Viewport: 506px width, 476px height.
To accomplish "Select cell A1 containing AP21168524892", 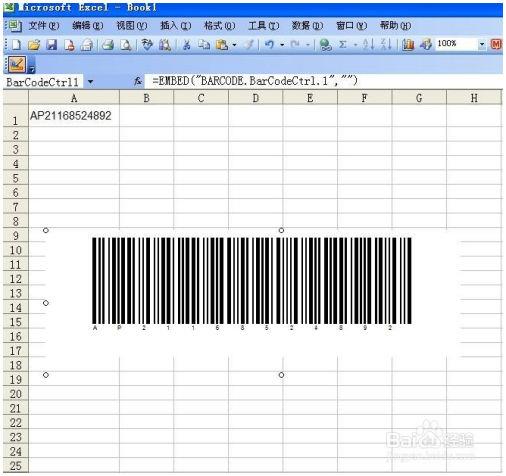I will pos(74,116).
